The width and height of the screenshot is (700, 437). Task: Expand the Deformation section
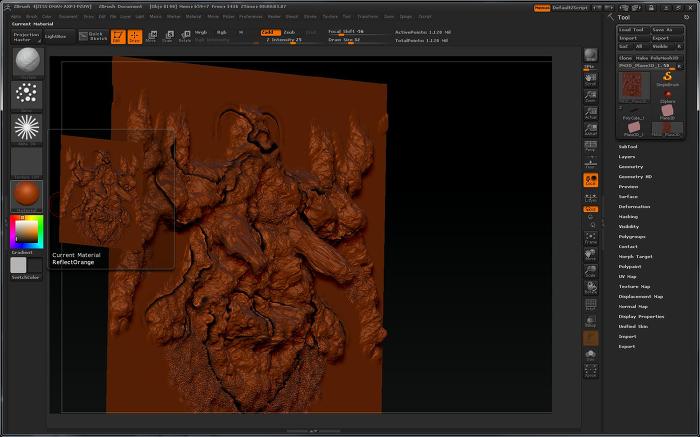(634, 206)
